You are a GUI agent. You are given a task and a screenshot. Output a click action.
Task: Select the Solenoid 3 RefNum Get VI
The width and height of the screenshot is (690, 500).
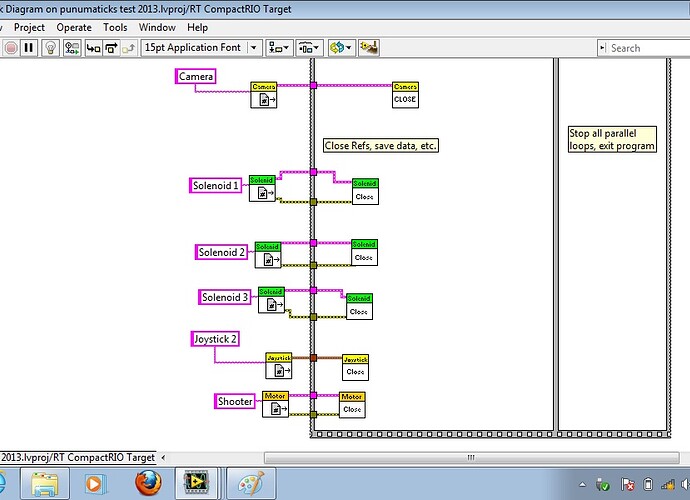272,300
